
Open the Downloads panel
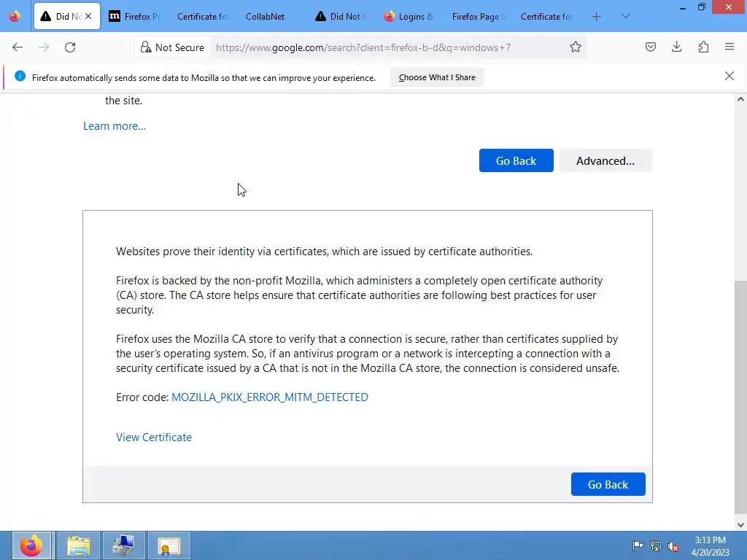coord(676,47)
